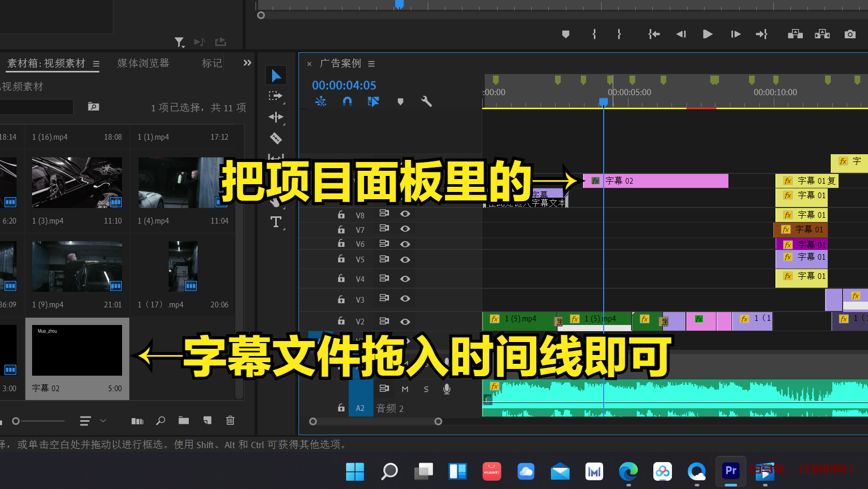
Task: Click the Add Marker icon in timeline
Action: [400, 101]
